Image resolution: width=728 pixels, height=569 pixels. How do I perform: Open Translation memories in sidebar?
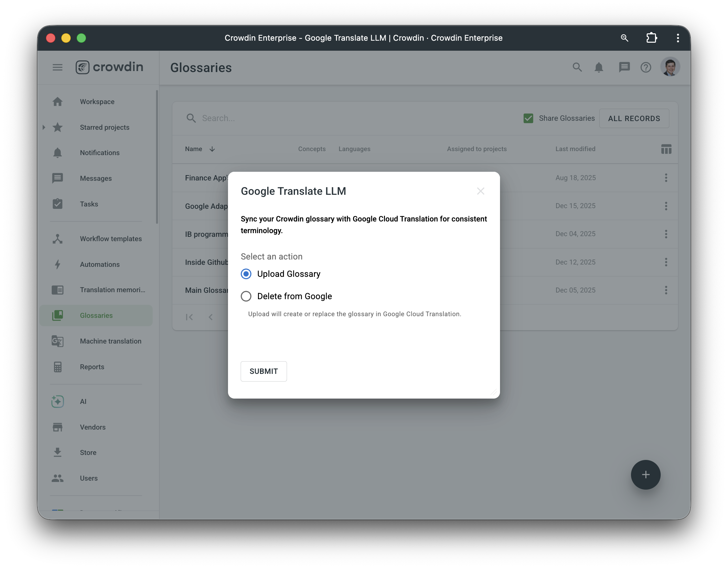97,290
